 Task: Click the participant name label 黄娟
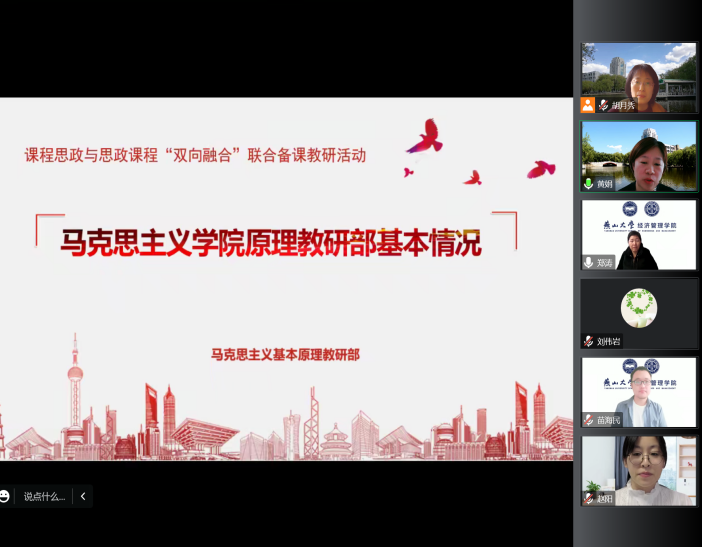[x=604, y=184]
